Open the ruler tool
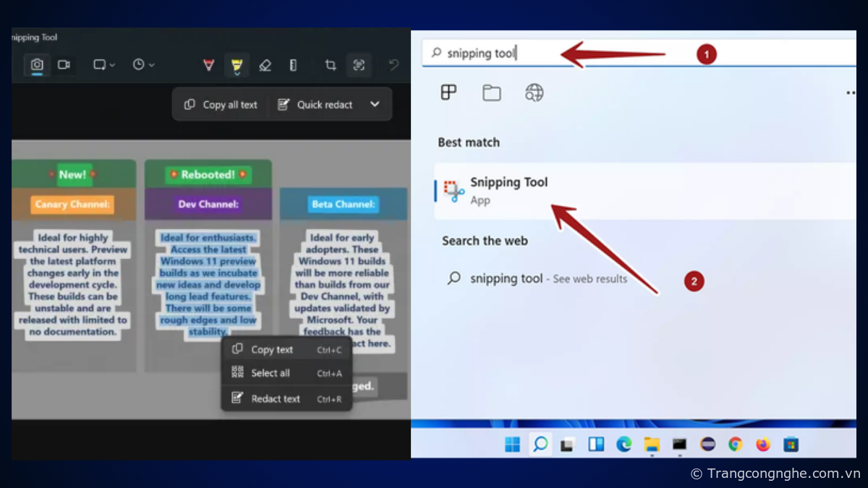The width and height of the screenshot is (868, 488). [293, 65]
